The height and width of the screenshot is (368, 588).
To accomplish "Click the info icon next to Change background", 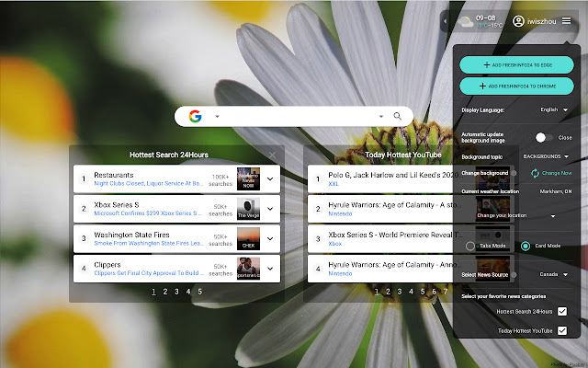I will (x=514, y=173).
